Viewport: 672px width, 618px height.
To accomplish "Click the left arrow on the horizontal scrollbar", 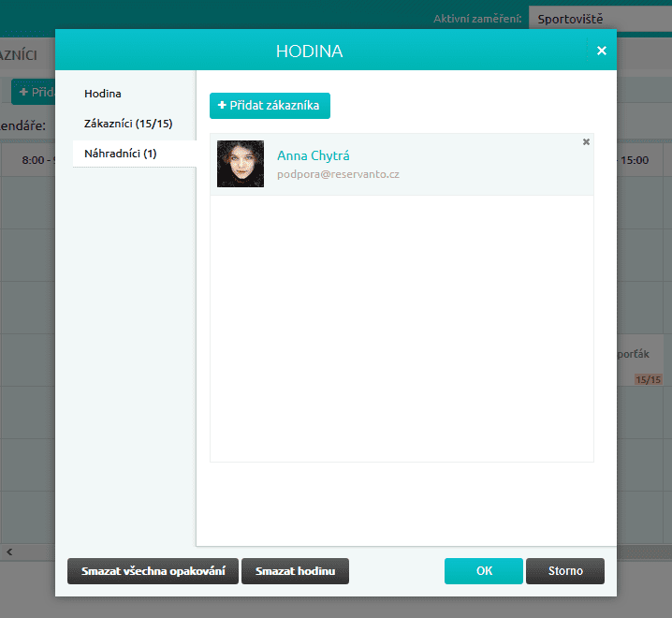I will 9,552.
